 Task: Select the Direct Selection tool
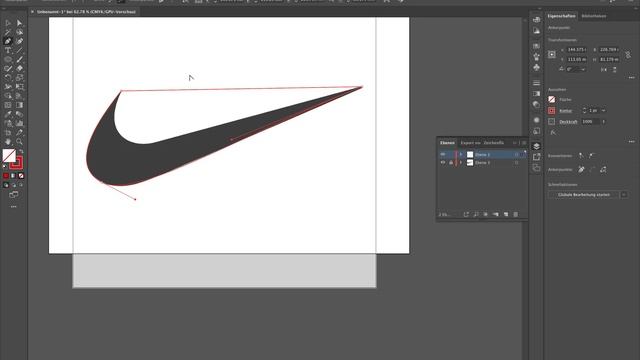tap(19, 23)
